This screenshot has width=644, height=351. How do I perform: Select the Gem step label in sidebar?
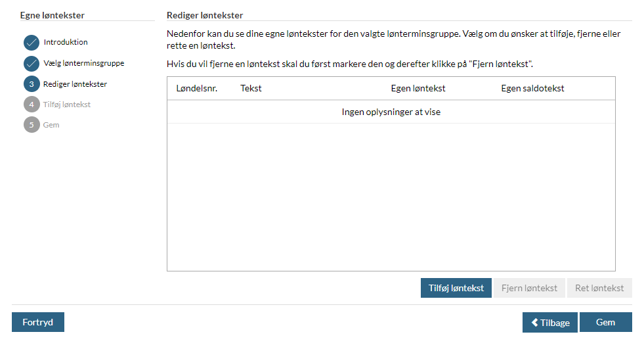point(51,125)
